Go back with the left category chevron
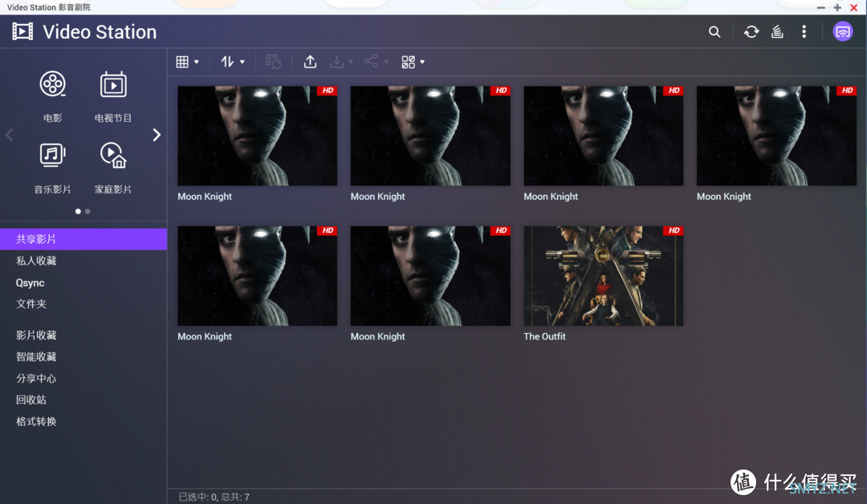This screenshot has width=867, height=504. (10, 135)
